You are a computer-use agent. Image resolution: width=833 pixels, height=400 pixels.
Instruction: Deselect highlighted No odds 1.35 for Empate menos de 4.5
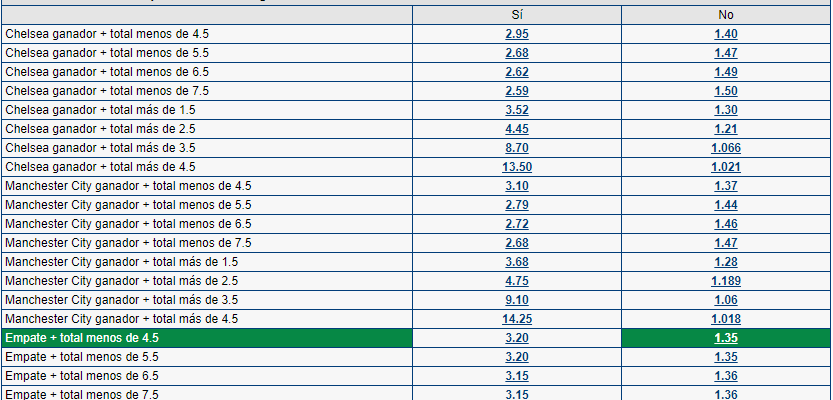(x=726, y=338)
